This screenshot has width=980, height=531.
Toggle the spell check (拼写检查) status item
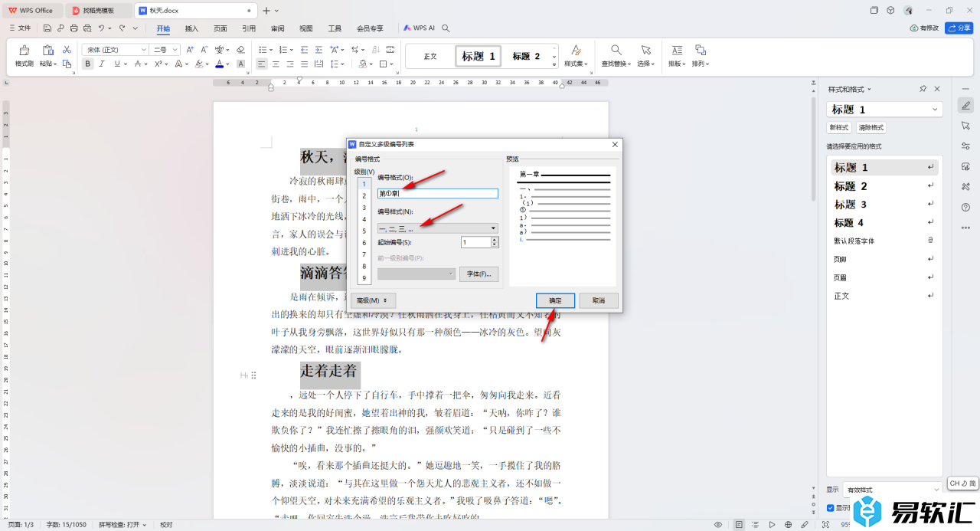coord(122,525)
